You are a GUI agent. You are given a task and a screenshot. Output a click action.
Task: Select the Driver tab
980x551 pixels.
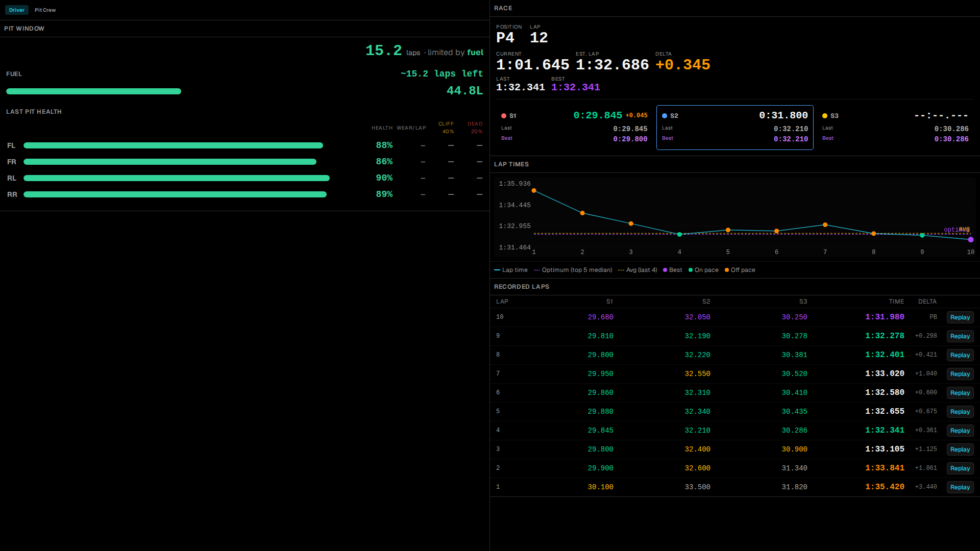(x=16, y=10)
